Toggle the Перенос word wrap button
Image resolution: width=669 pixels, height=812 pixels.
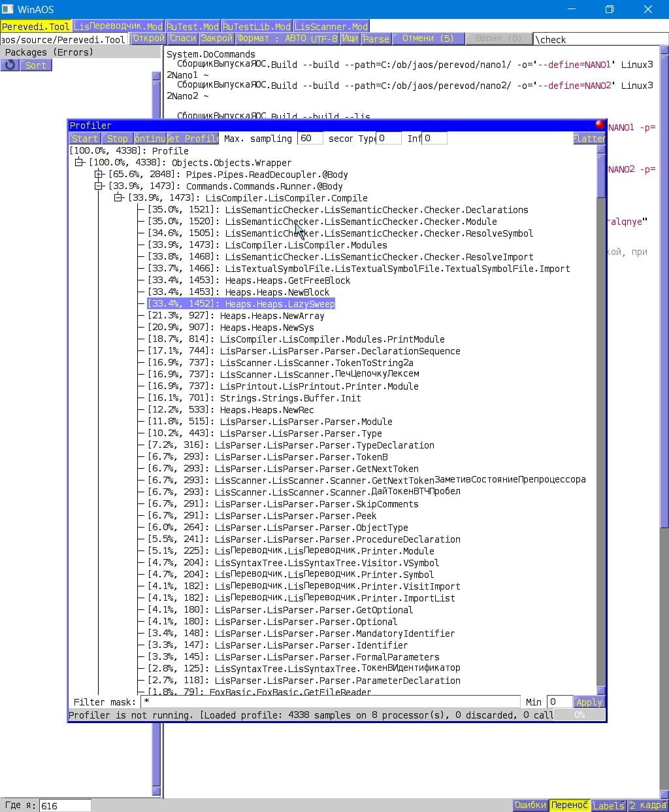click(x=569, y=805)
